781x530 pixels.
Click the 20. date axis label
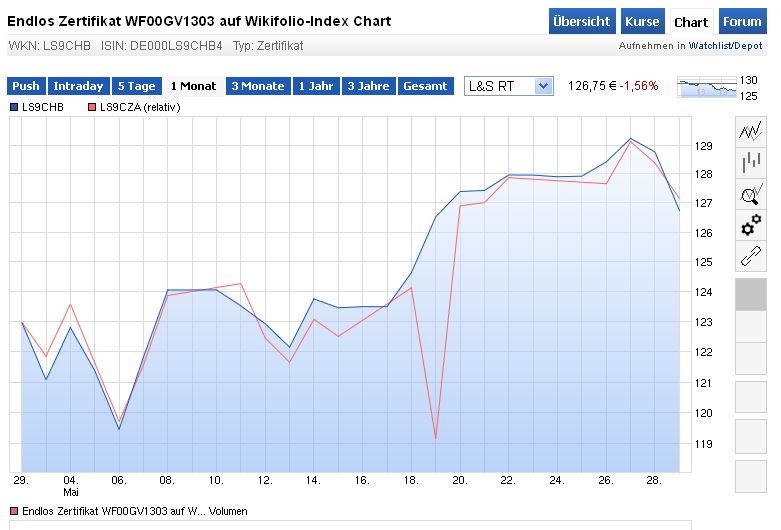(459, 480)
